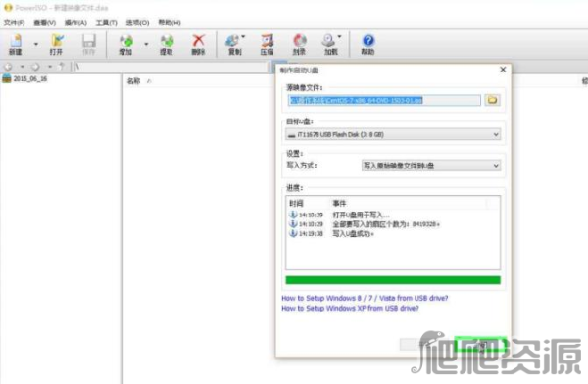Click the green progress bar
Screen dimensions: 588x384
coord(393,280)
